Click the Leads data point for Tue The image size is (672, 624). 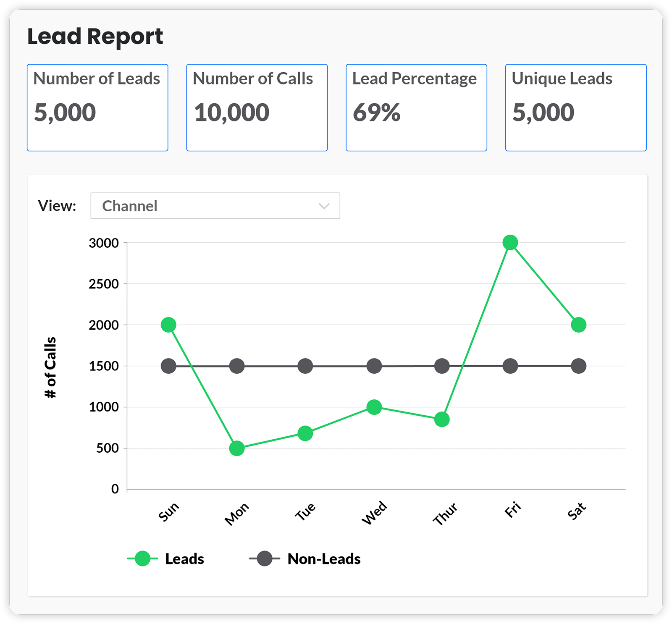pos(305,433)
